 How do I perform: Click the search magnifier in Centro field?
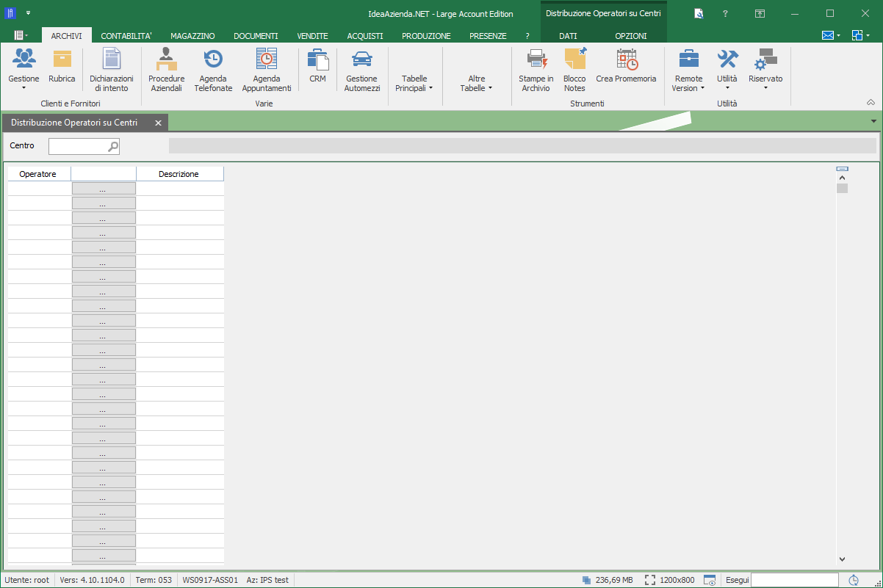(113, 147)
